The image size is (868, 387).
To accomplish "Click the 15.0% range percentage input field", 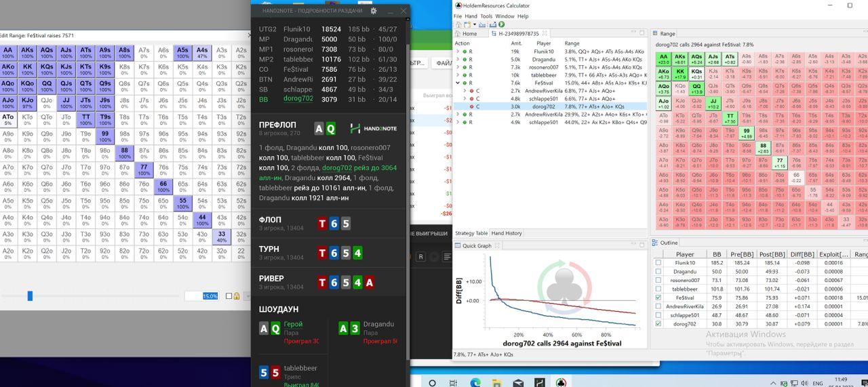I will tap(202, 296).
